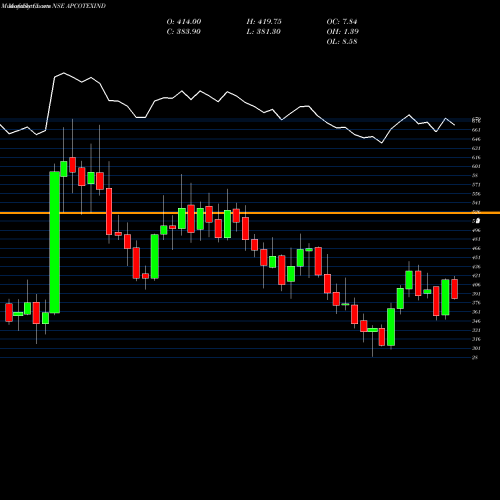Click the 661 price axis label
This screenshot has height=500, width=500.
pyautogui.click(x=476, y=130)
